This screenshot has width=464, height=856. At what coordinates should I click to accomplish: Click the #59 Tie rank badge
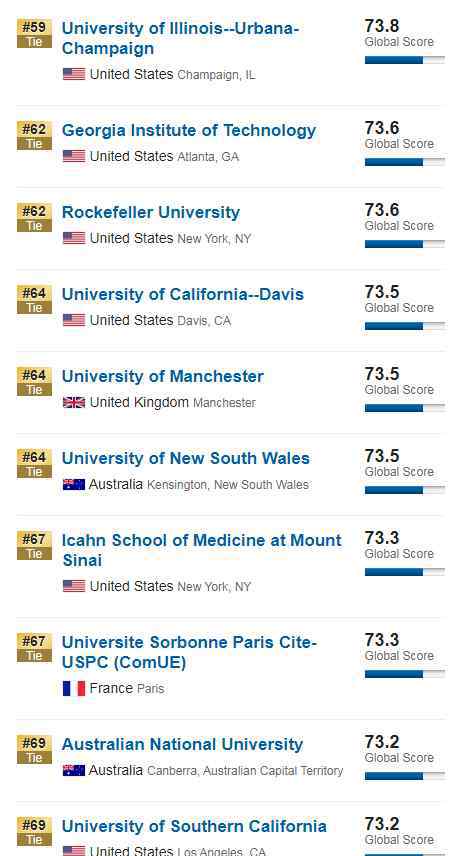point(34,33)
